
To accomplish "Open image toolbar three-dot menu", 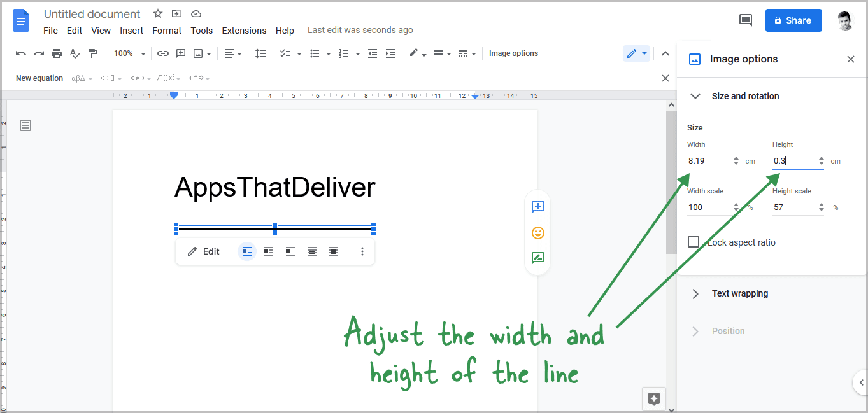I will (362, 251).
